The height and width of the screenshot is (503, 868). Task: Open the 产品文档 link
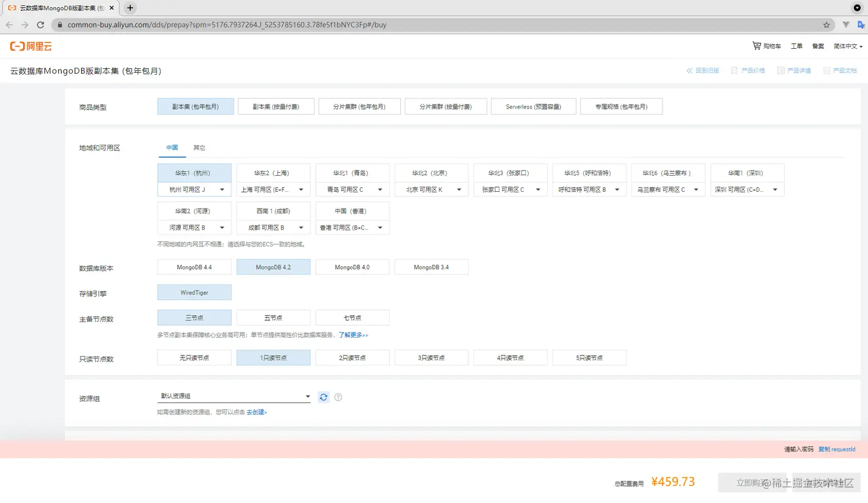840,71
